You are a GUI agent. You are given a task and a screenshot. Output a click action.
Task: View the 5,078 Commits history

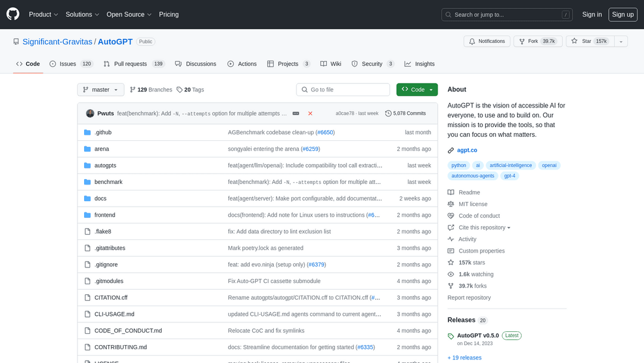coord(405,113)
